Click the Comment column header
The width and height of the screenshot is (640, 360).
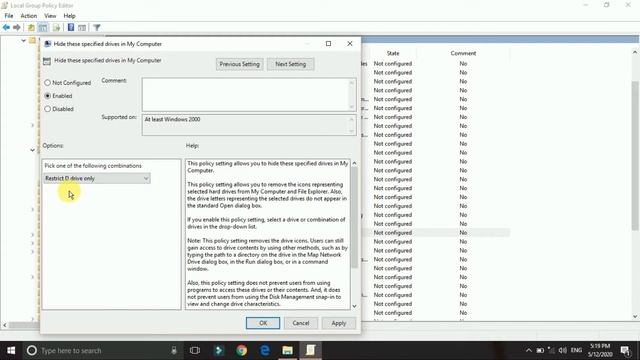pyautogui.click(x=463, y=53)
